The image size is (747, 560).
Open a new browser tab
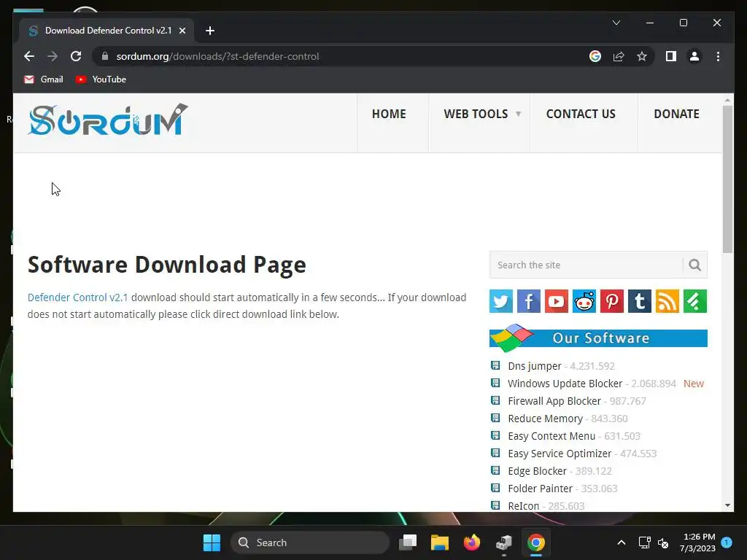click(x=209, y=31)
